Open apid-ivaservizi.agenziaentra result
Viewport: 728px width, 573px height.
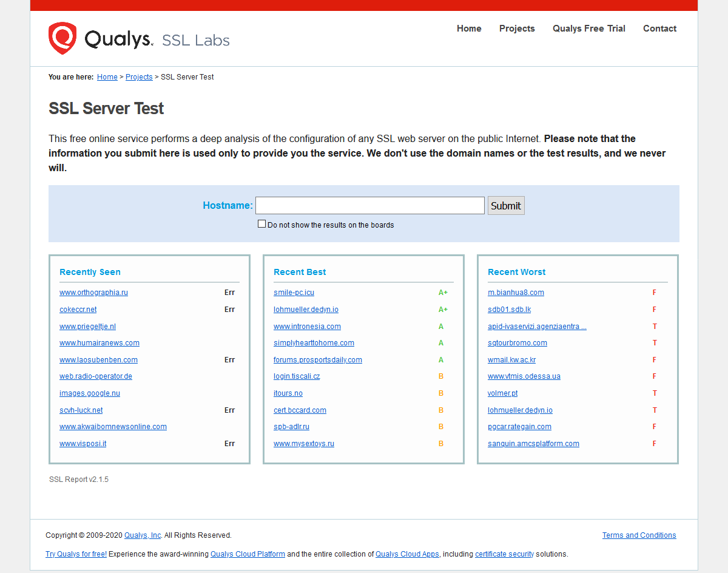(x=537, y=327)
